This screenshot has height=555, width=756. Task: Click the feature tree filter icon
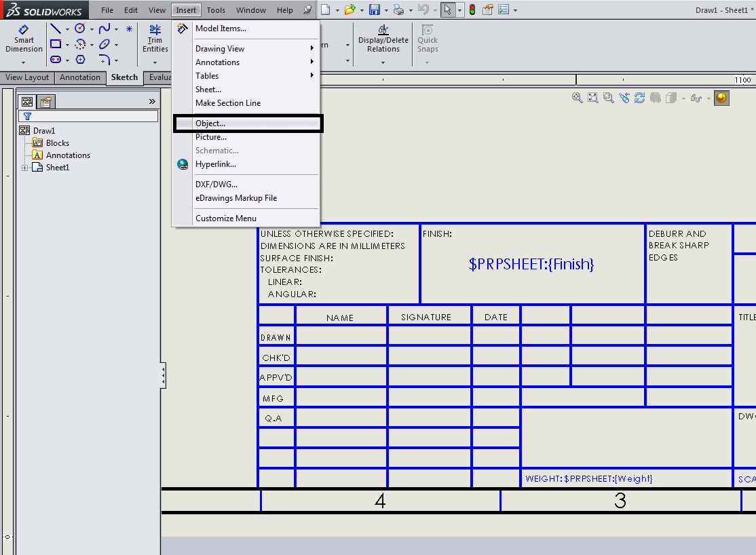click(28, 117)
